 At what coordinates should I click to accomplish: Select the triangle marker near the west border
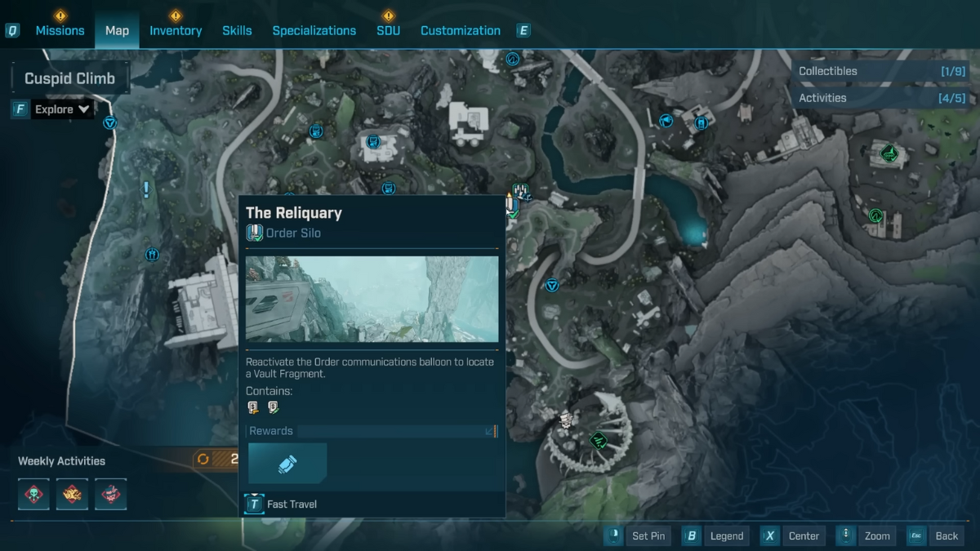coord(110,122)
